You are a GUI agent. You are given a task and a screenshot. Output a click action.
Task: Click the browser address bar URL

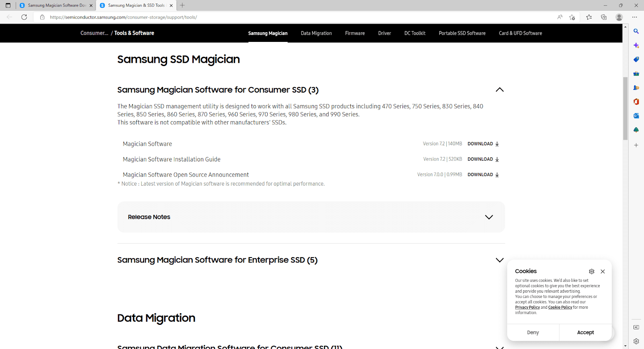123,17
